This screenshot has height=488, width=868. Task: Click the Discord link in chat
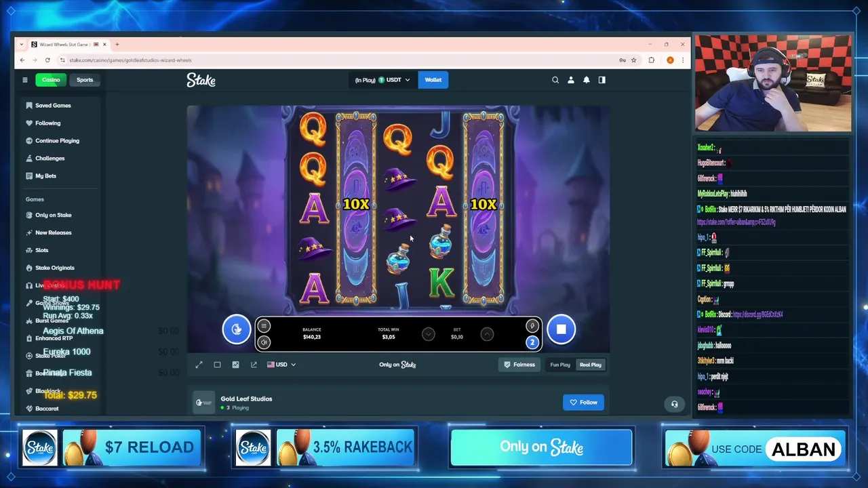coord(757,314)
